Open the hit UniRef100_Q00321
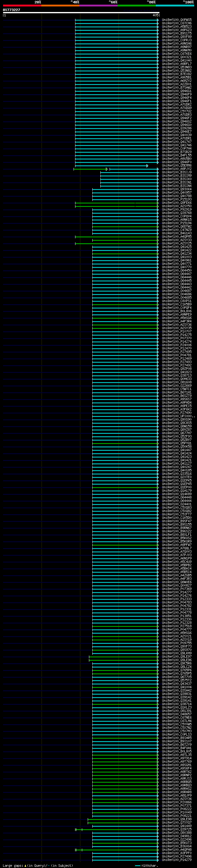The height and width of the screenshot is (868, 197). coord(177,57)
